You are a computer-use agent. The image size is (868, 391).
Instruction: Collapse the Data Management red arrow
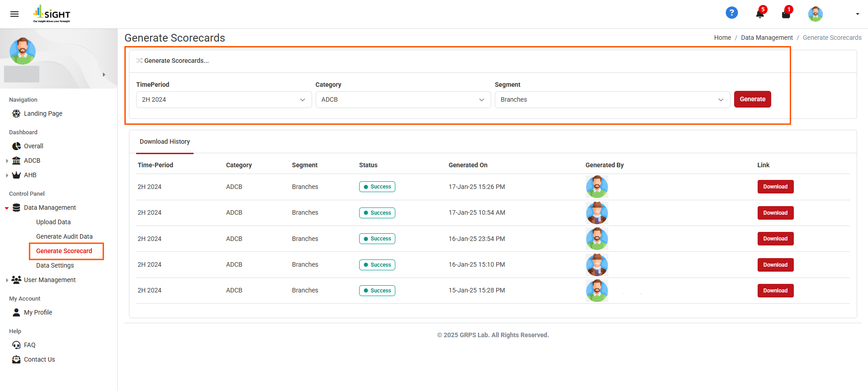click(x=7, y=208)
